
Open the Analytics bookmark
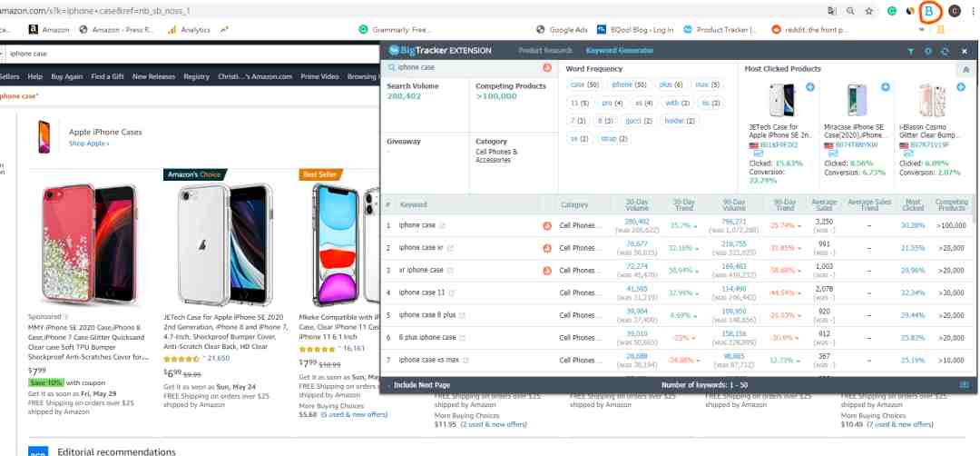pos(190,29)
